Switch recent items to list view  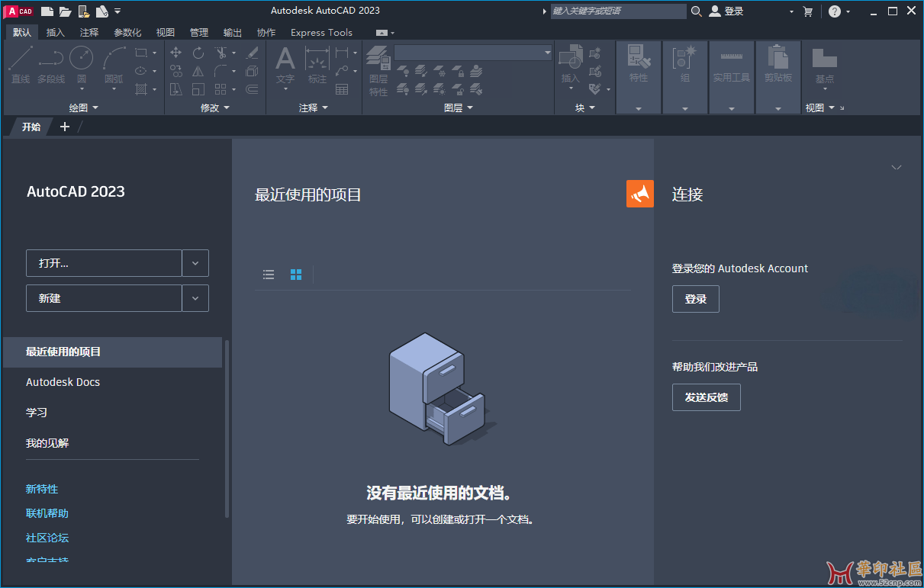coord(269,275)
